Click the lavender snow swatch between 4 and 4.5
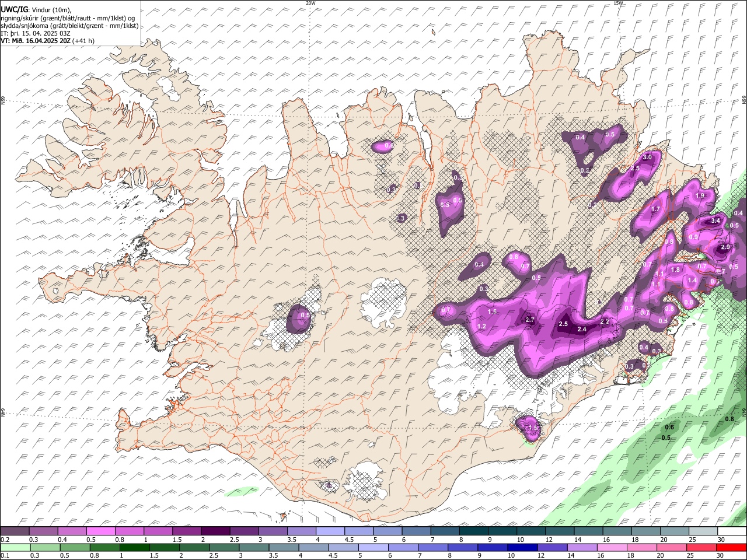This screenshot has height=560, width=747. pos(330,531)
